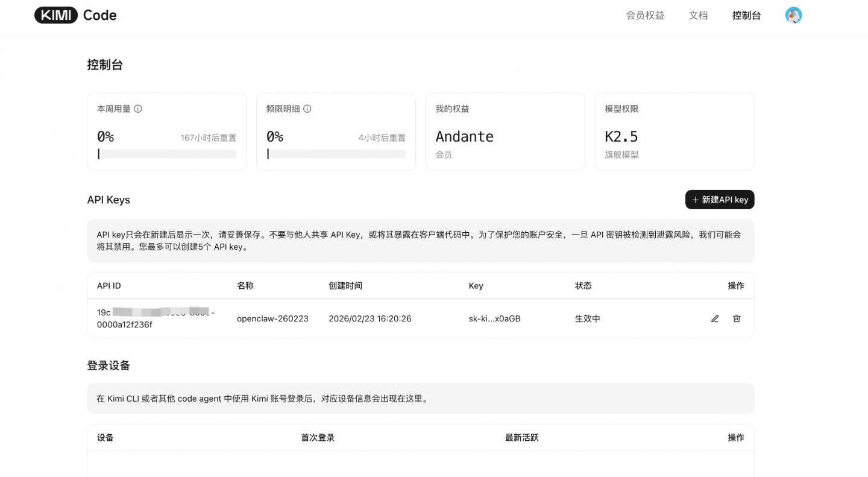Click the plus icon on the new API key button
Viewport: 868px width, 477px height.
(694, 200)
